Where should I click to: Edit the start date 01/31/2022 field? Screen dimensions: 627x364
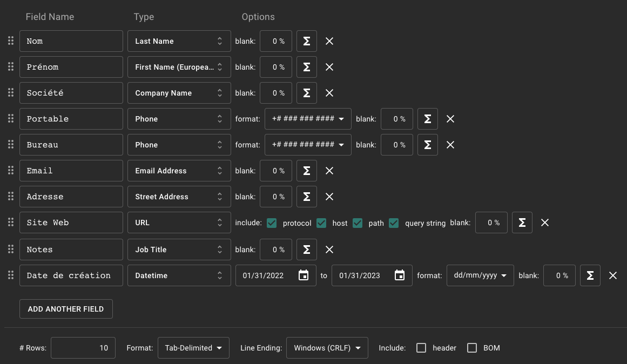tap(276, 275)
